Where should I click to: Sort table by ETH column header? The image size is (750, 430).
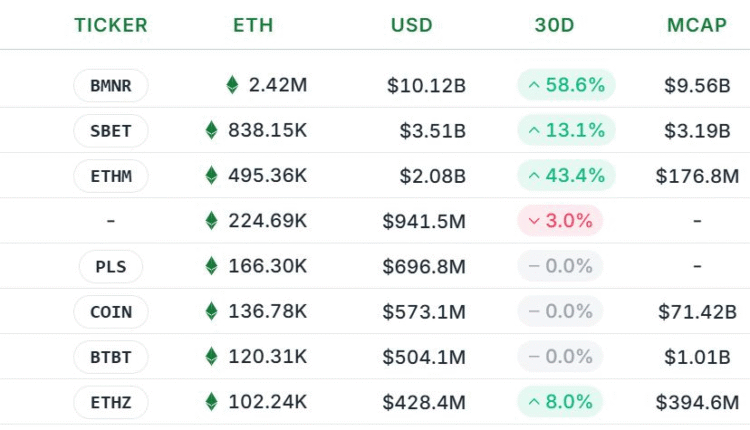[253, 25]
